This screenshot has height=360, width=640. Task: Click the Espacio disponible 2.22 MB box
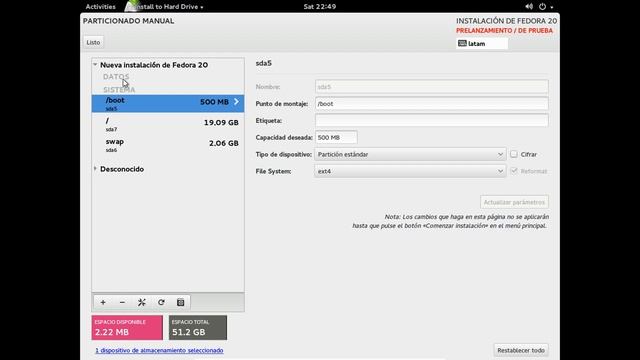[x=127, y=327]
